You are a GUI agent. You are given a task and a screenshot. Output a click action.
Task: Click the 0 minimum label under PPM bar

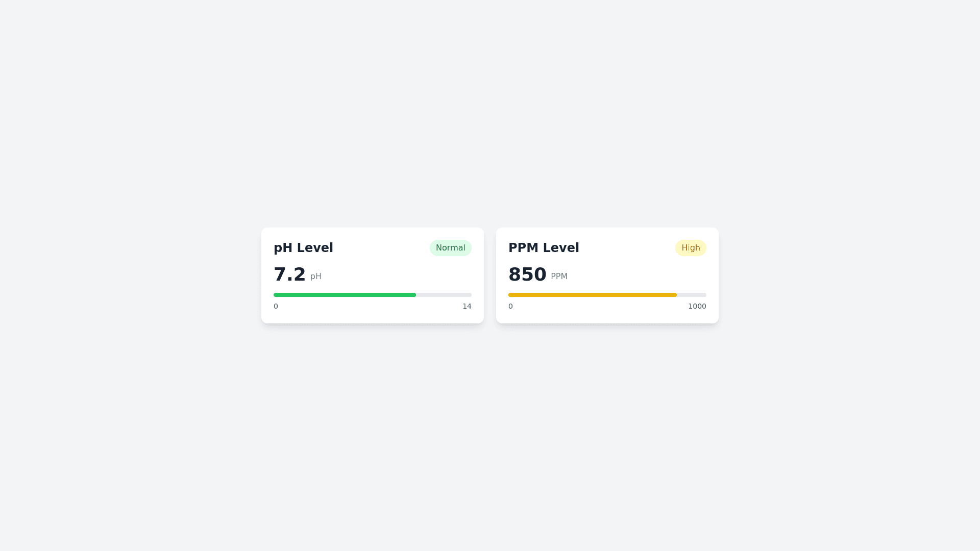pyautogui.click(x=510, y=306)
